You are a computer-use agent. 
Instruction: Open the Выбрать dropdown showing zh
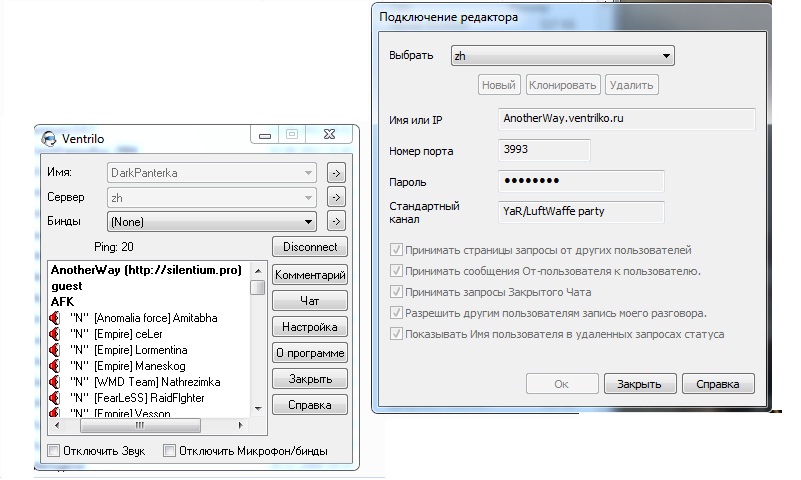(562, 56)
